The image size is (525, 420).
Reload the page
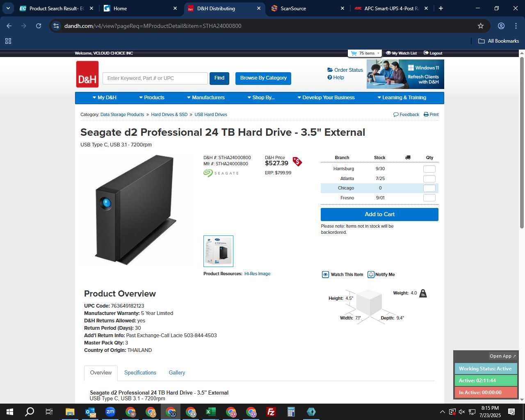[39, 26]
